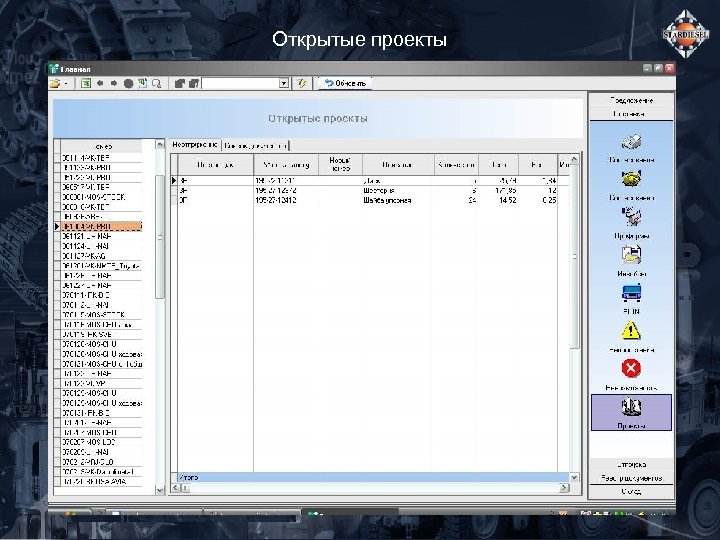Go back with the left arrow icon

point(100,83)
